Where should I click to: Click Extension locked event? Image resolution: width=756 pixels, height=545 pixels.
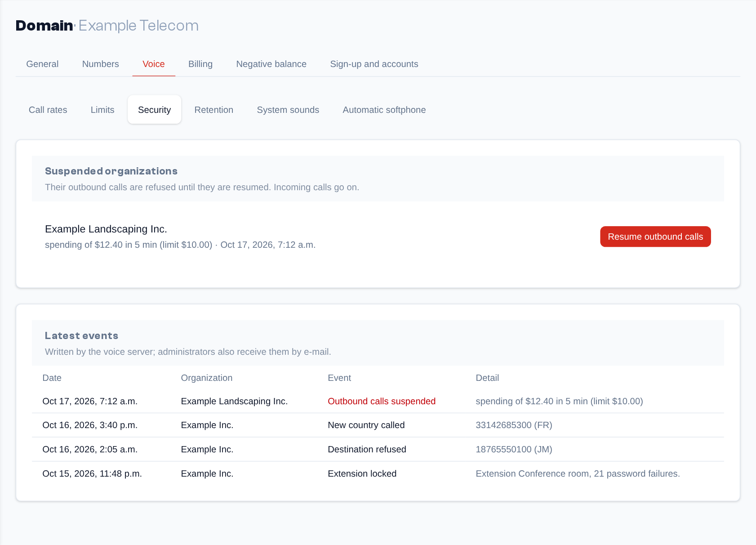pos(362,474)
